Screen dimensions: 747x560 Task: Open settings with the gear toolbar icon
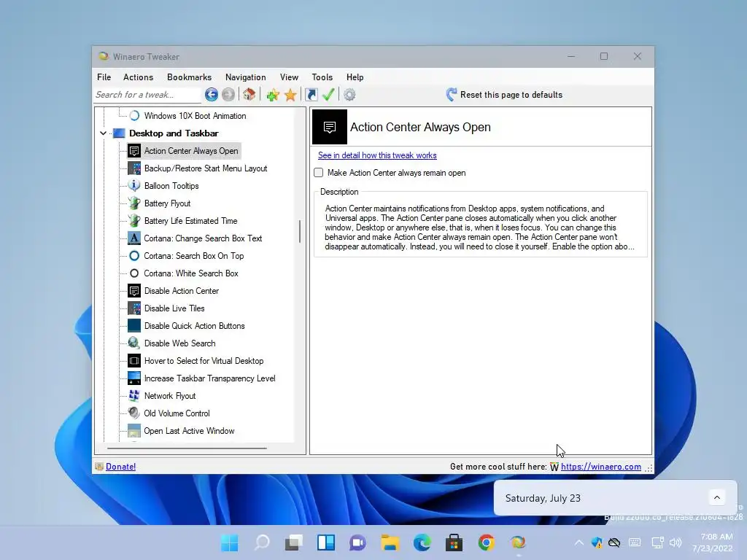point(349,95)
